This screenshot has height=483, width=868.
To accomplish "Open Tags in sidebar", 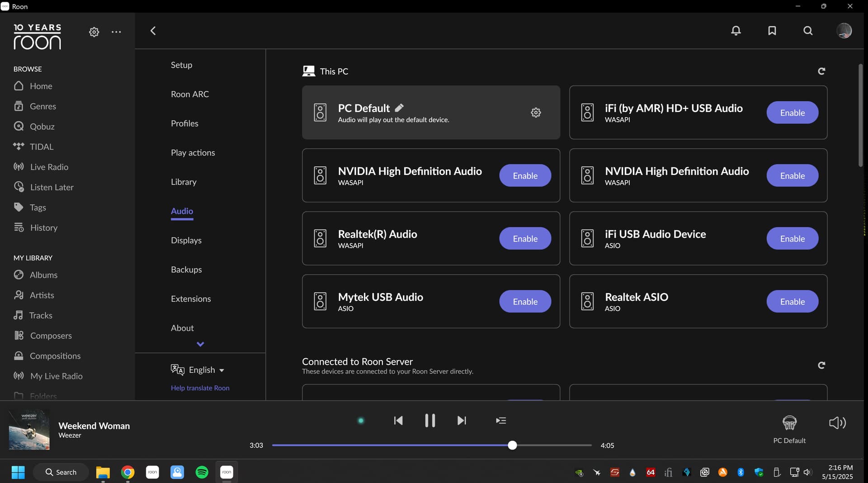I will coord(30,207).
